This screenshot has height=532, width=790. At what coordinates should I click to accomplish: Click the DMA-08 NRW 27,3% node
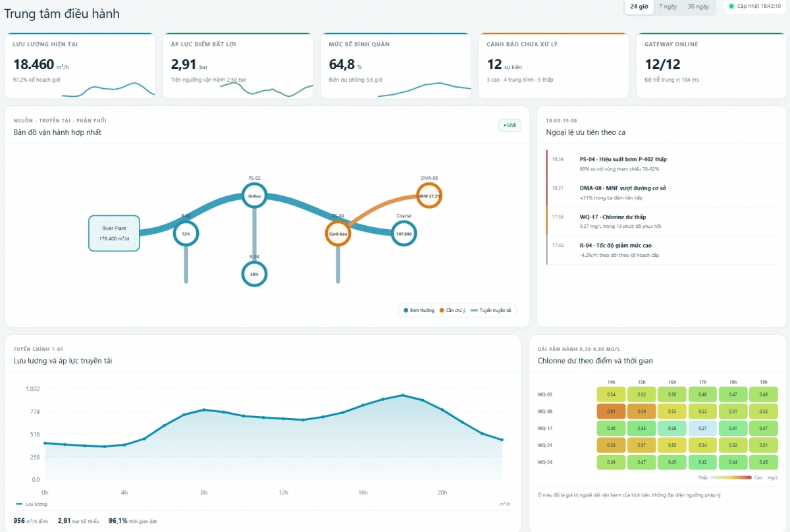point(429,196)
